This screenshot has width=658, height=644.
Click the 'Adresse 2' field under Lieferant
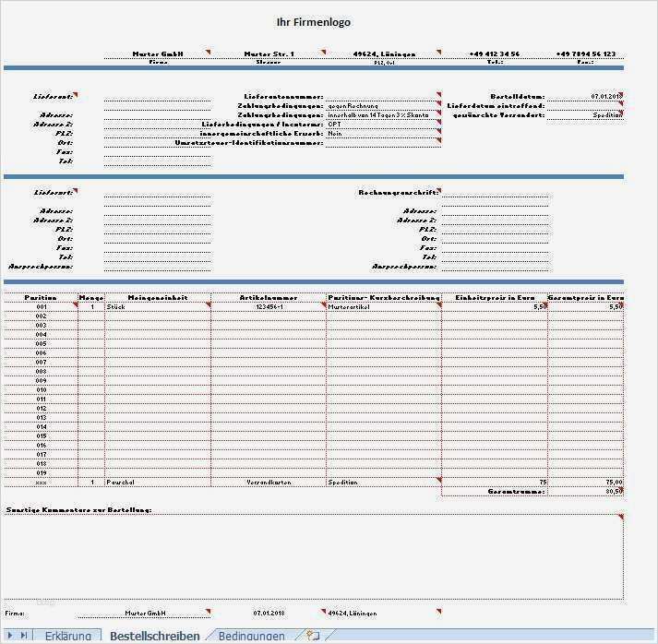[158, 125]
